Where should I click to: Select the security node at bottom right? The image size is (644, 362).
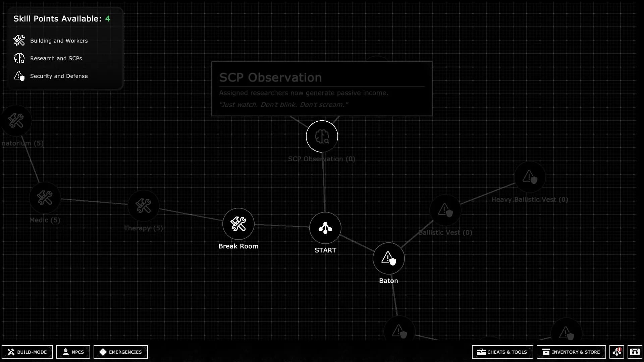(x=566, y=331)
